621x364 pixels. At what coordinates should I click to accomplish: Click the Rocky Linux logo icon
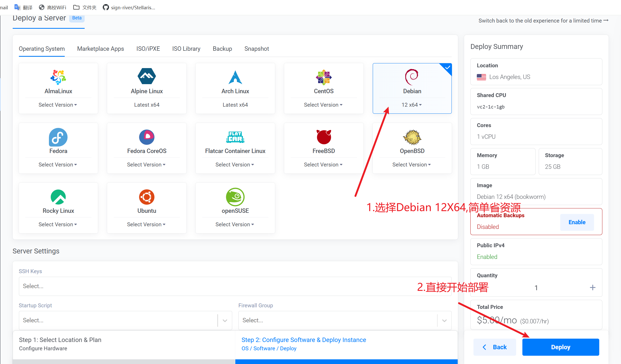coord(58,197)
